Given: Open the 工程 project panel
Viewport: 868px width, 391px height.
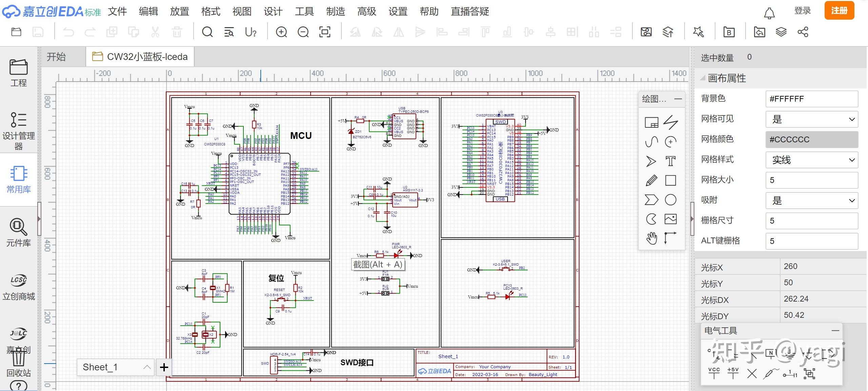Looking at the screenshot, I should [19, 73].
